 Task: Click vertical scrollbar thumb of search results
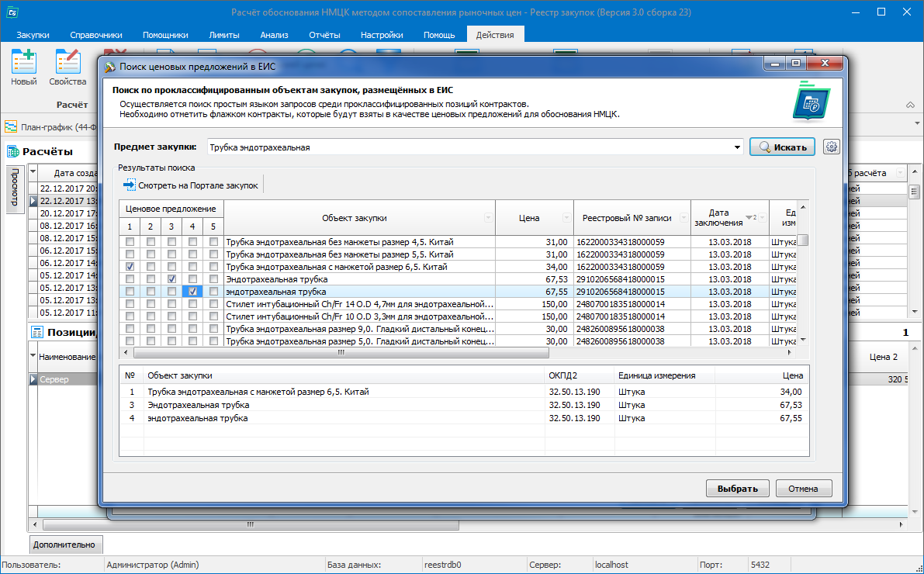pos(803,240)
